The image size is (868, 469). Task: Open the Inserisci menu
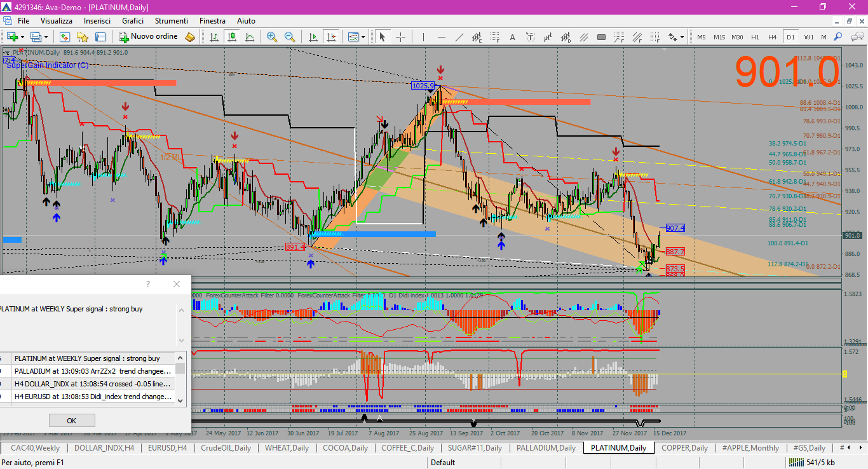coord(97,21)
